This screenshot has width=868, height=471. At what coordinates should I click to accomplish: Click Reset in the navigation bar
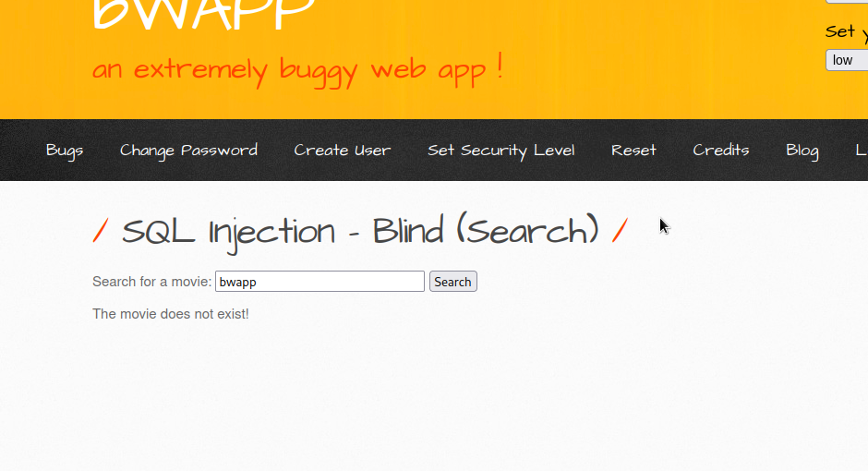[x=633, y=150]
